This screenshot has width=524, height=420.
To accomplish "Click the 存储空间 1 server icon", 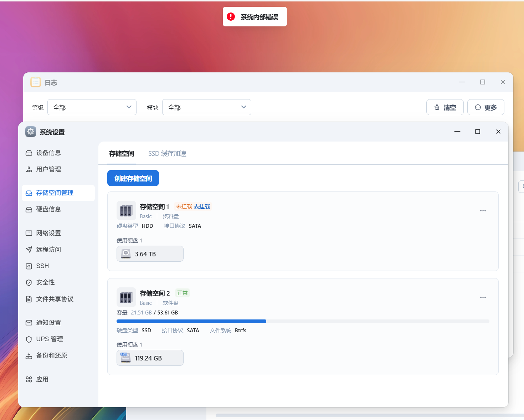I will click(126, 210).
